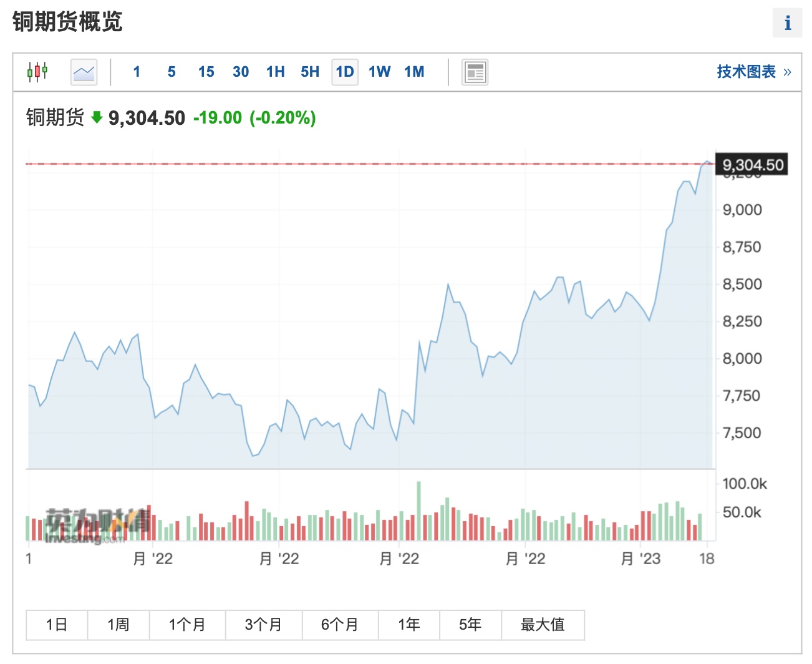Choose the 1W weekly interval

379,72
